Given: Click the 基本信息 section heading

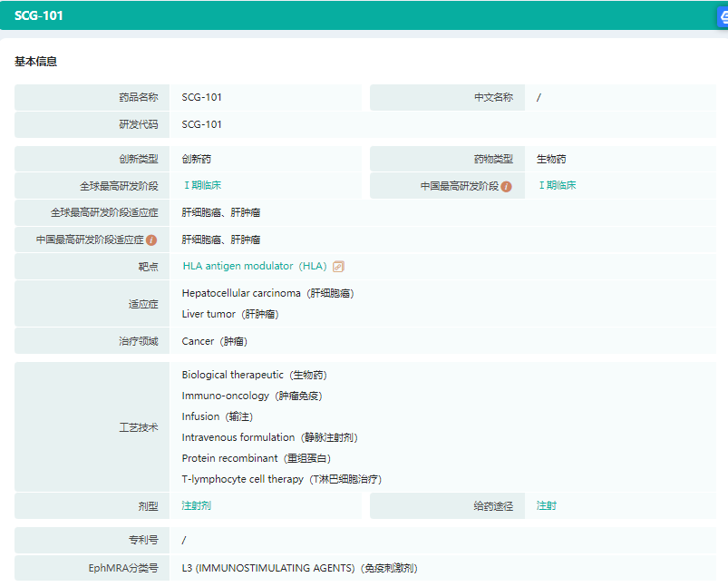Looking at the screenshot, I should pyautogui.click(x=36, y=62).
